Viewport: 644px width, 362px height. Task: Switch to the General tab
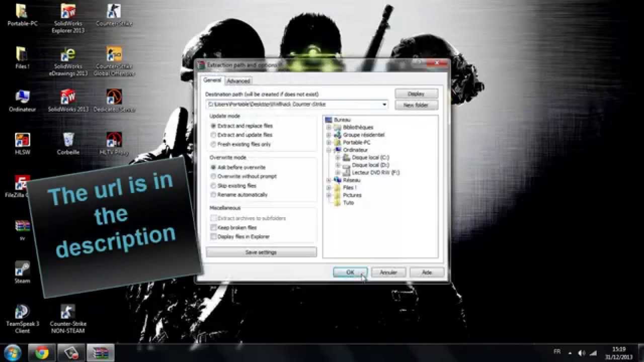212,80
